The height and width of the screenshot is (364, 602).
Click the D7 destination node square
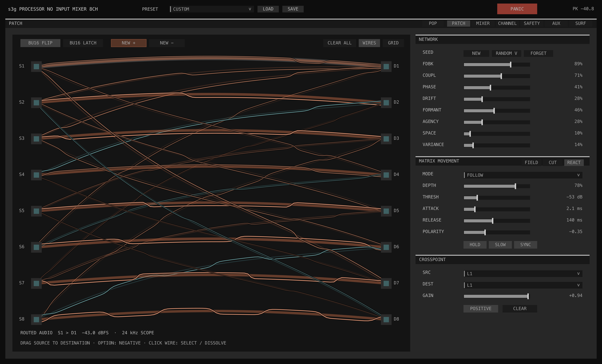[x=386, y=283]
